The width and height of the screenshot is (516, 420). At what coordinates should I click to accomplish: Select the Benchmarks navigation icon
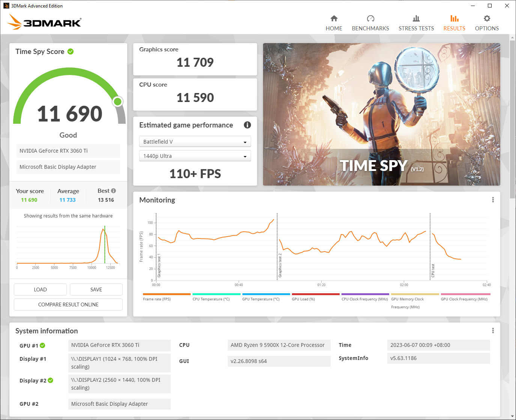370,18
